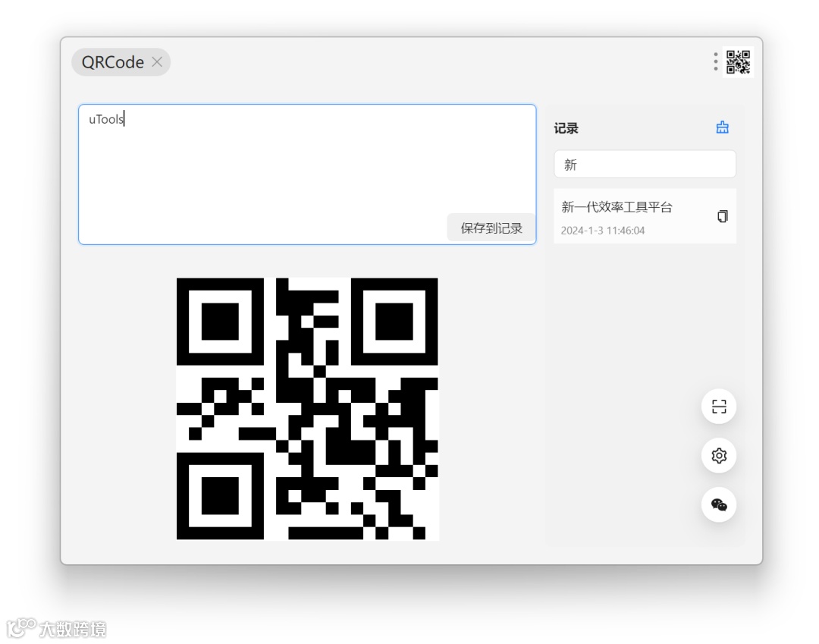Screen dimensions: 819x644
Task: Open the scan QR code button
Action: (x=719, y=407)
